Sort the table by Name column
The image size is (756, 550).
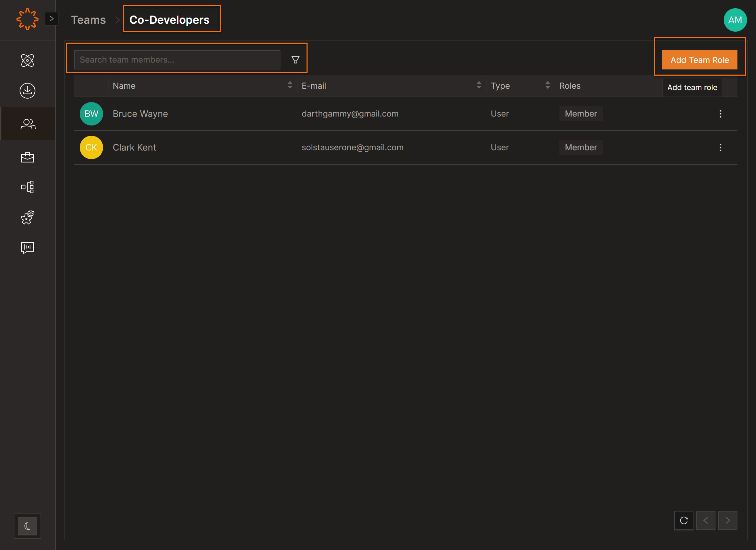pos(290,85)
